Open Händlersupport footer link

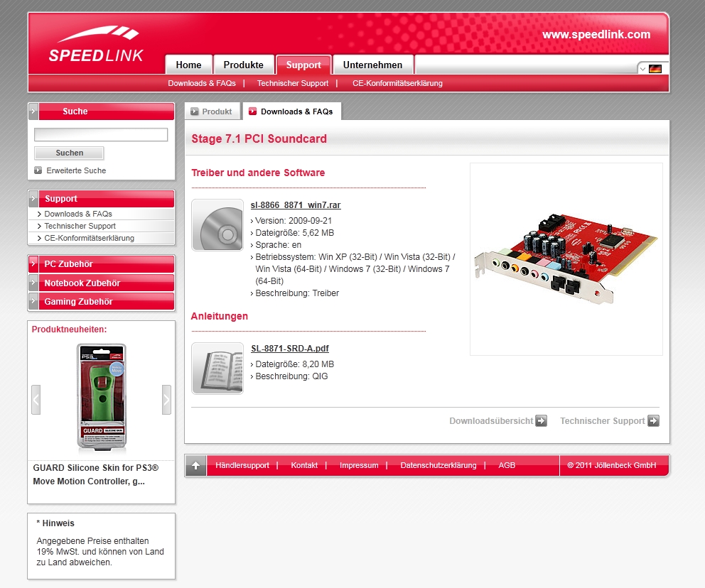[242, 465]
